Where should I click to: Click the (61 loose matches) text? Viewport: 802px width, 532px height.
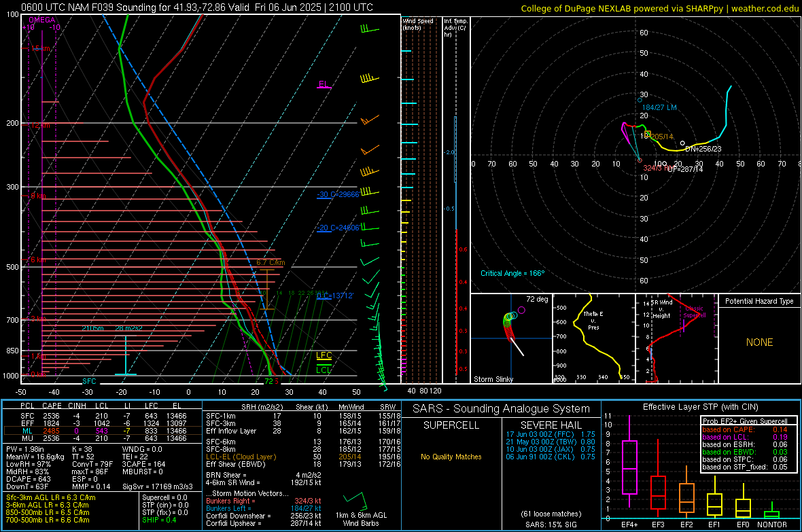(551, 514)
